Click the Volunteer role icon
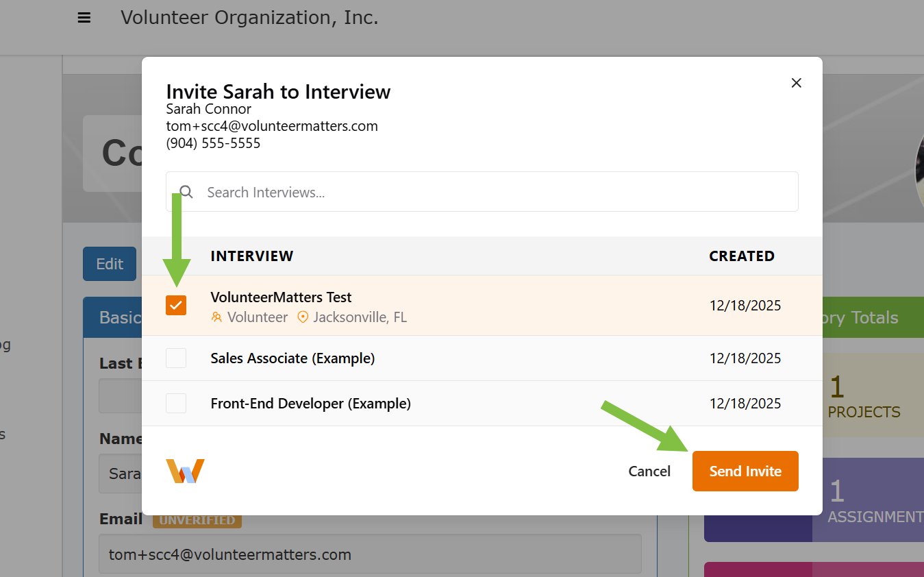924x577 pixels. click(216, 317)
